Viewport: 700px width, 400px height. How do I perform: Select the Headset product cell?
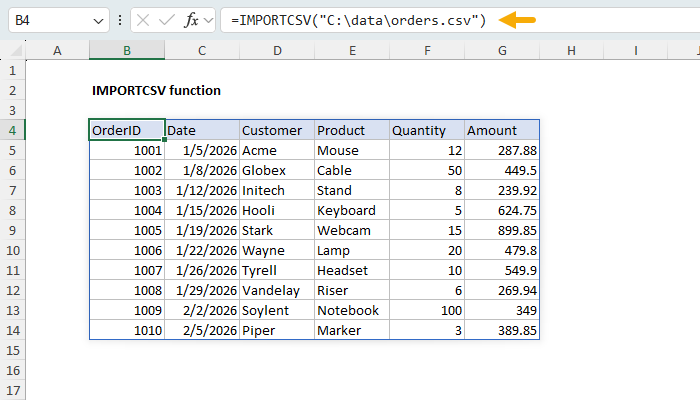352,271
